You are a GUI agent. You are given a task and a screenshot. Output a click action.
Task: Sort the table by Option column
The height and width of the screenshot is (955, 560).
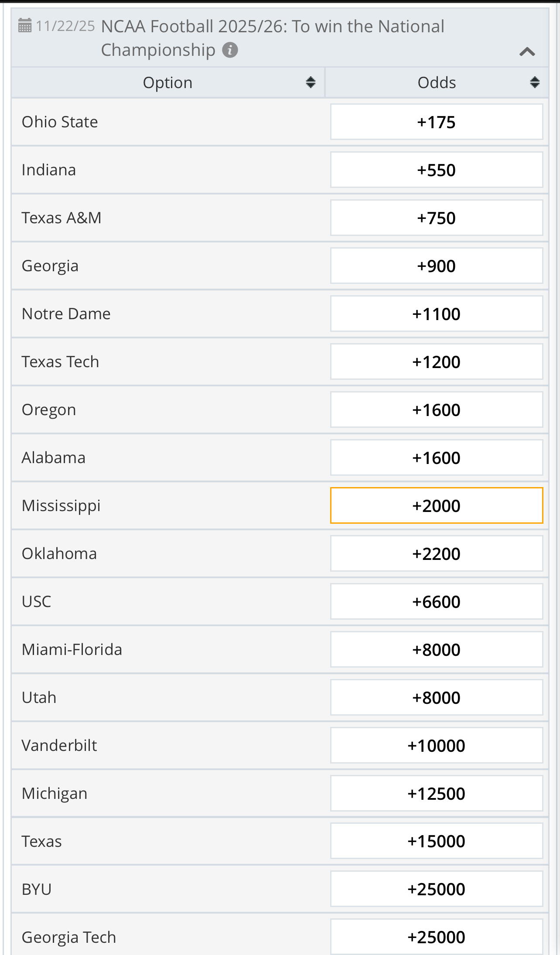(311, 82)
